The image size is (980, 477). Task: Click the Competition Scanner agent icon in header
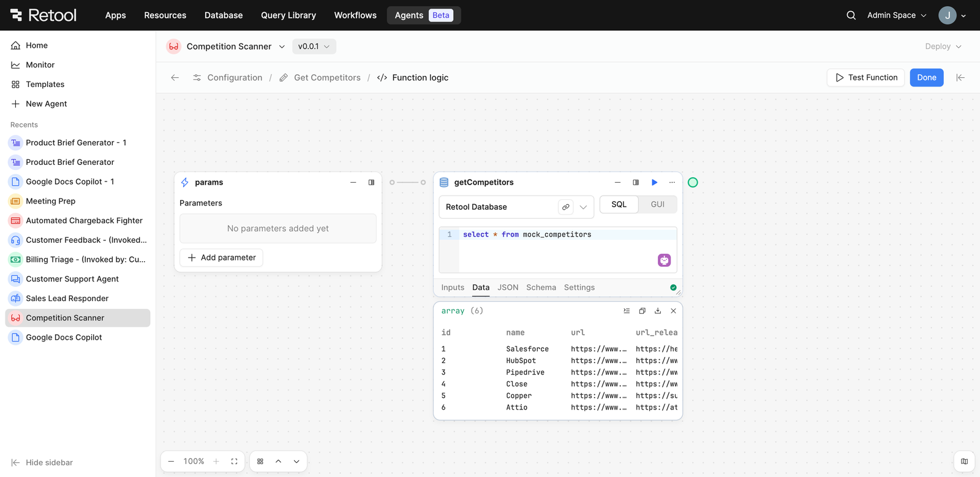174,47
